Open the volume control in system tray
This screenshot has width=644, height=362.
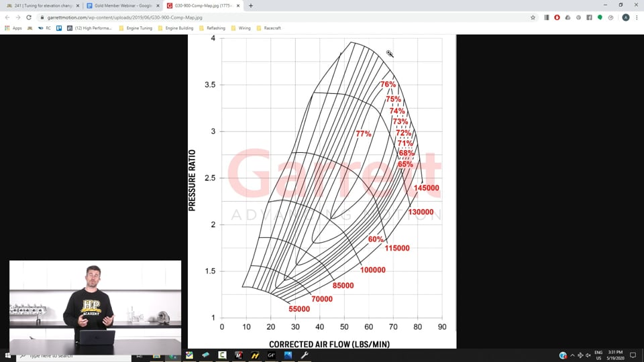[588, 355]
